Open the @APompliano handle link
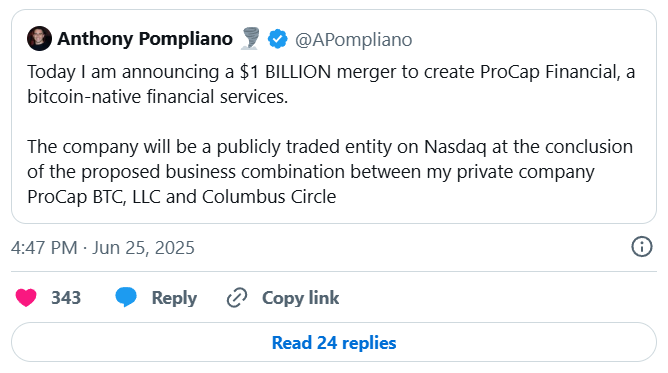668x373 pixels. [x=354, y=40]
